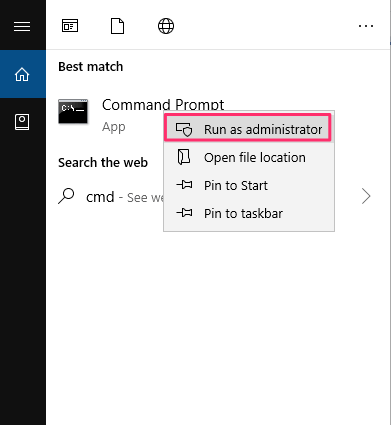
Task: Open the three-dot more options menu
Action: 366,26
